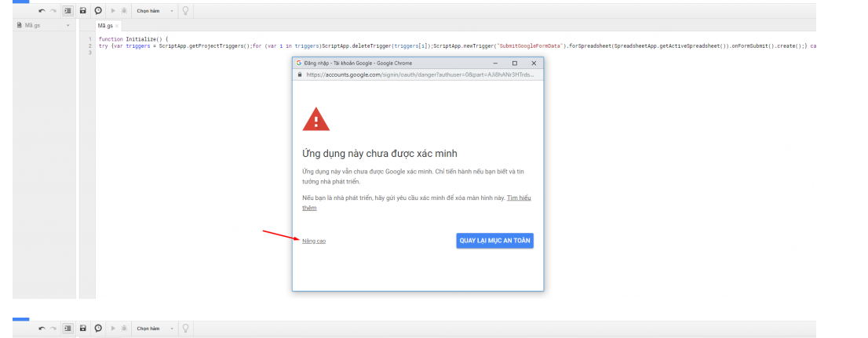Click "QUAY LẠI MỤC AN TOÀN" button
The image size is (868, 338).
pos(495,241)
